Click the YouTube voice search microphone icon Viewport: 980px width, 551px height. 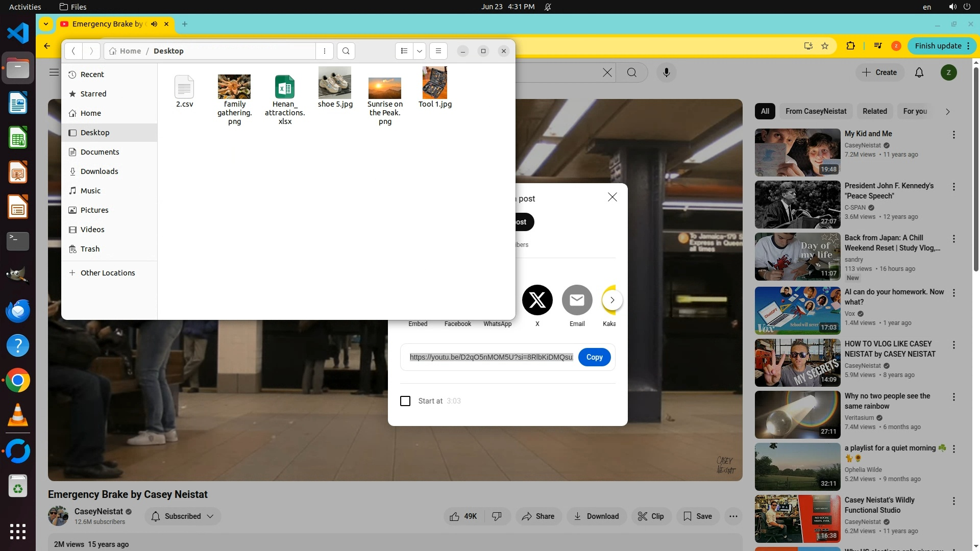click(x=666, y=72)
